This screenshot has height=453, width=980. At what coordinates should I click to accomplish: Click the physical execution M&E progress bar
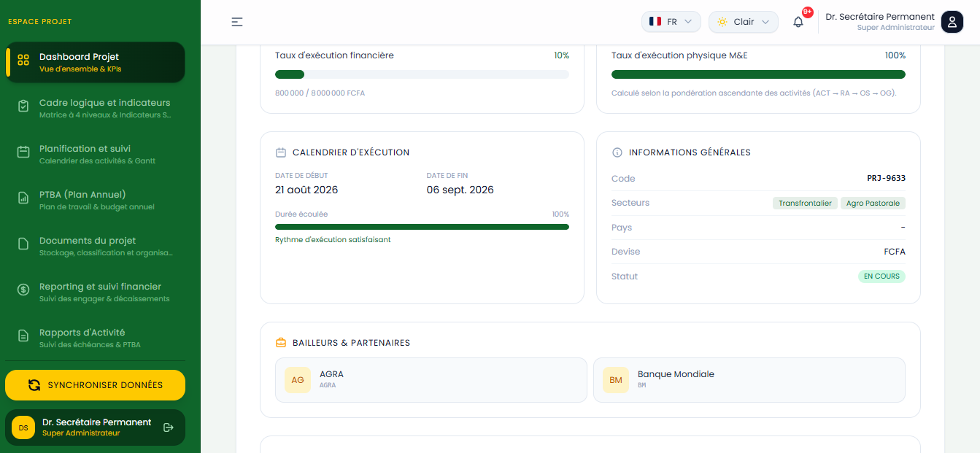[758, 74]
